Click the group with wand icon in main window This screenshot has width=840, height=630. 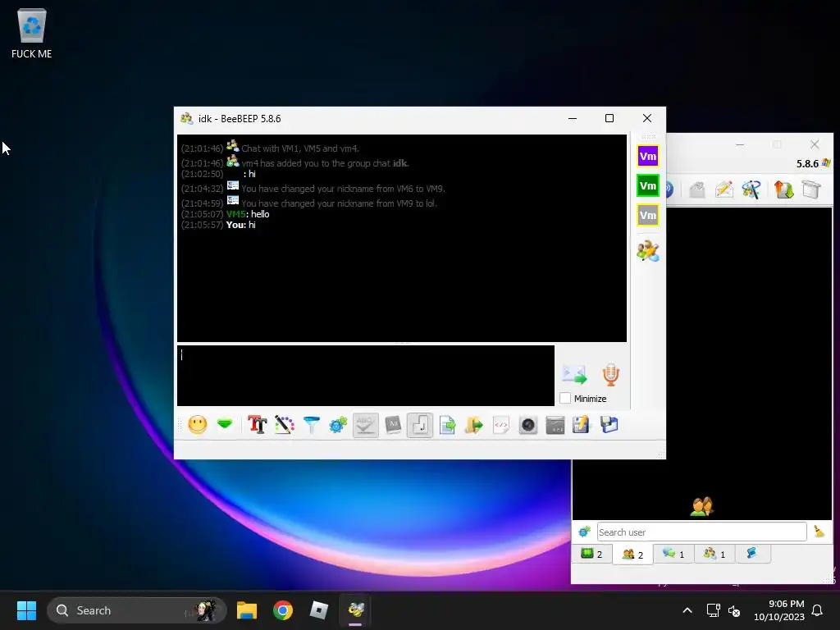(x=751, y=189)
